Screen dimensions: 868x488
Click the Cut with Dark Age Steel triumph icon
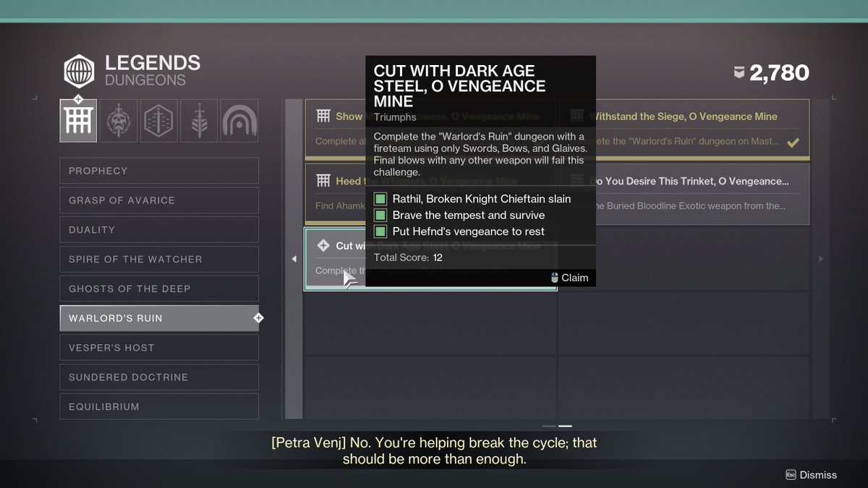point(323,246)
